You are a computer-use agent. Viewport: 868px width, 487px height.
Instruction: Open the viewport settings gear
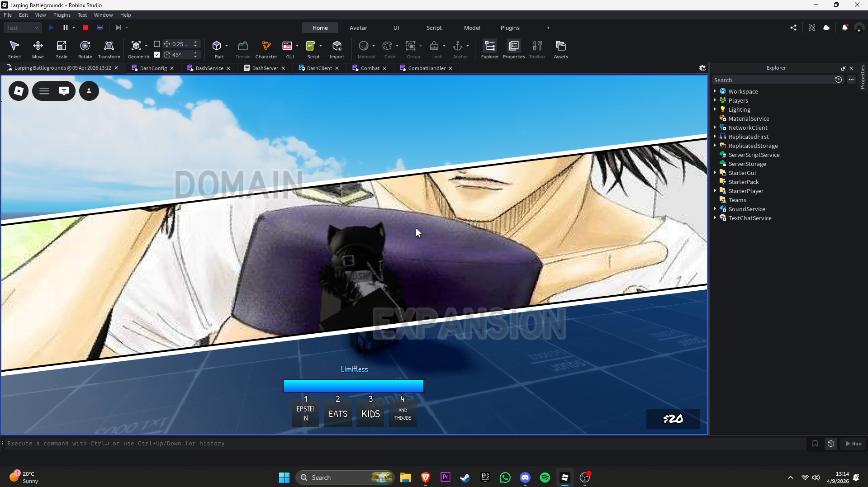[x=702, y=68]
